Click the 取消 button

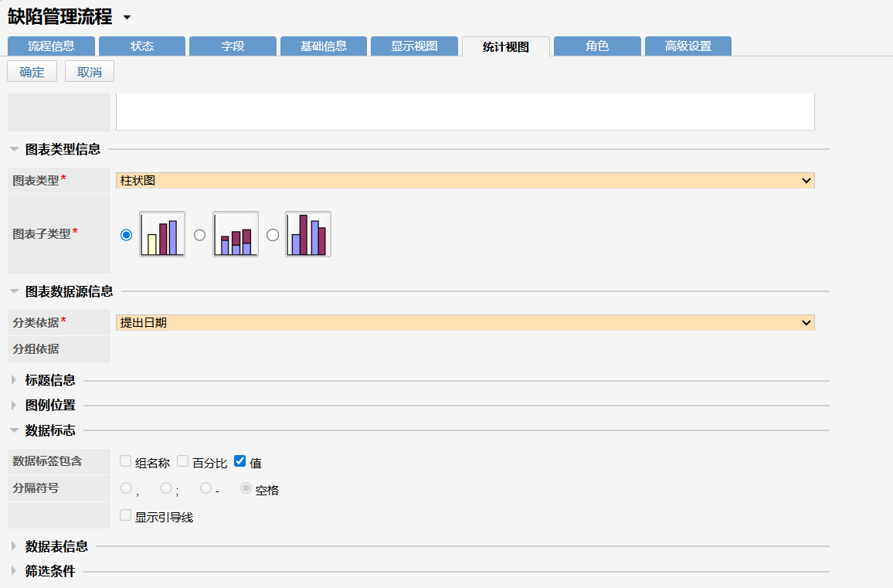click(x=90, y=72)
